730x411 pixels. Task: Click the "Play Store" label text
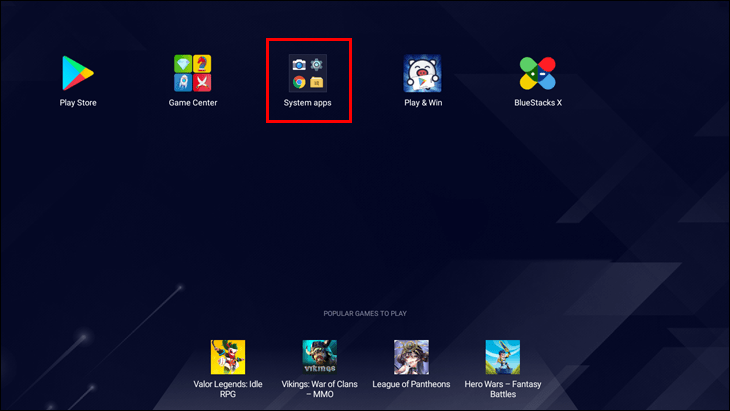tap(78, 103)
